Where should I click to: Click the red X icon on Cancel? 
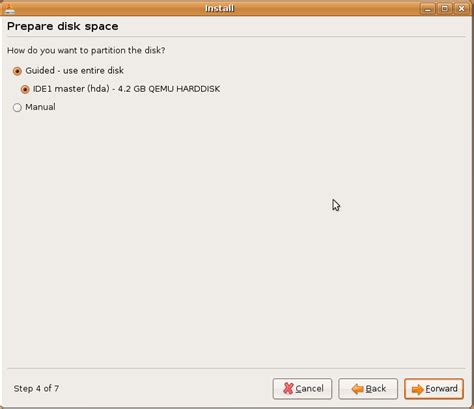click(x=288, y=389)
